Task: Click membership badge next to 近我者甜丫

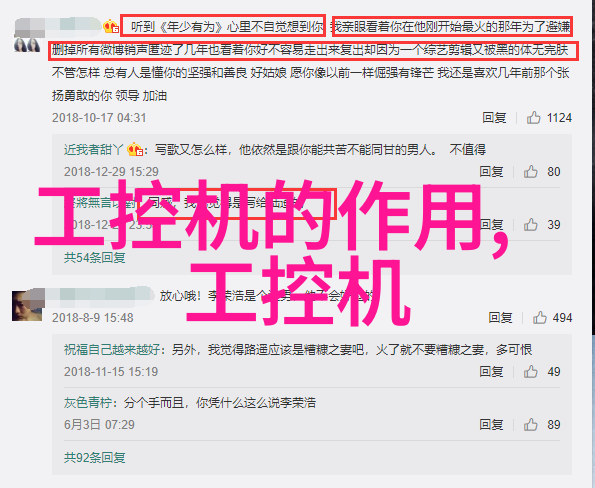Action: click(135, 149)
